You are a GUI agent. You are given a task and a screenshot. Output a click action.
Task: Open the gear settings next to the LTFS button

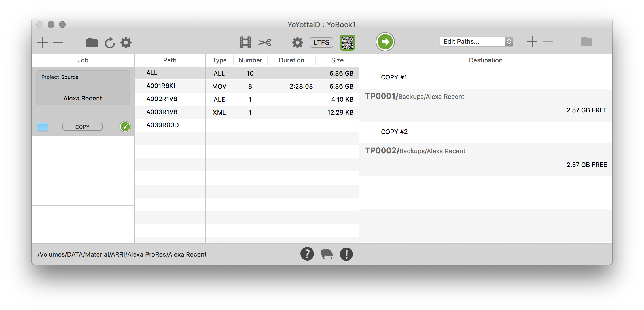tap(297, 43)
